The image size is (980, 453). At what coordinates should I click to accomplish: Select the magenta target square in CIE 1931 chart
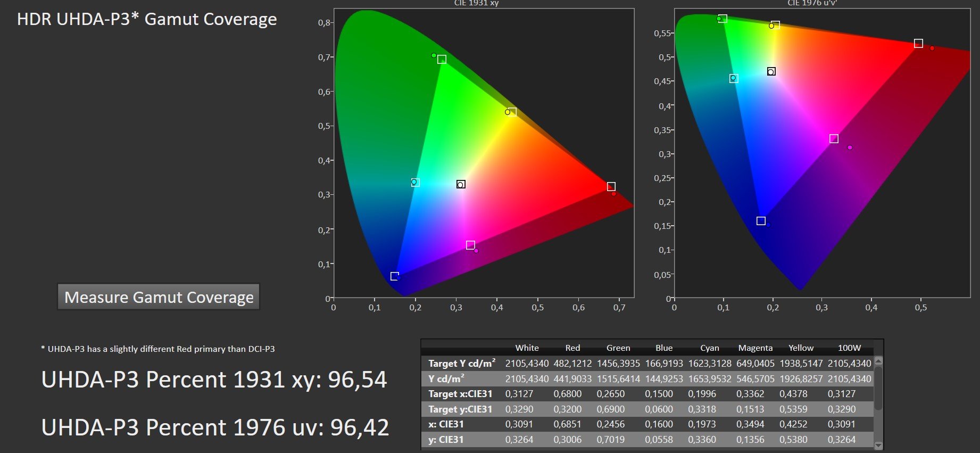470,245
